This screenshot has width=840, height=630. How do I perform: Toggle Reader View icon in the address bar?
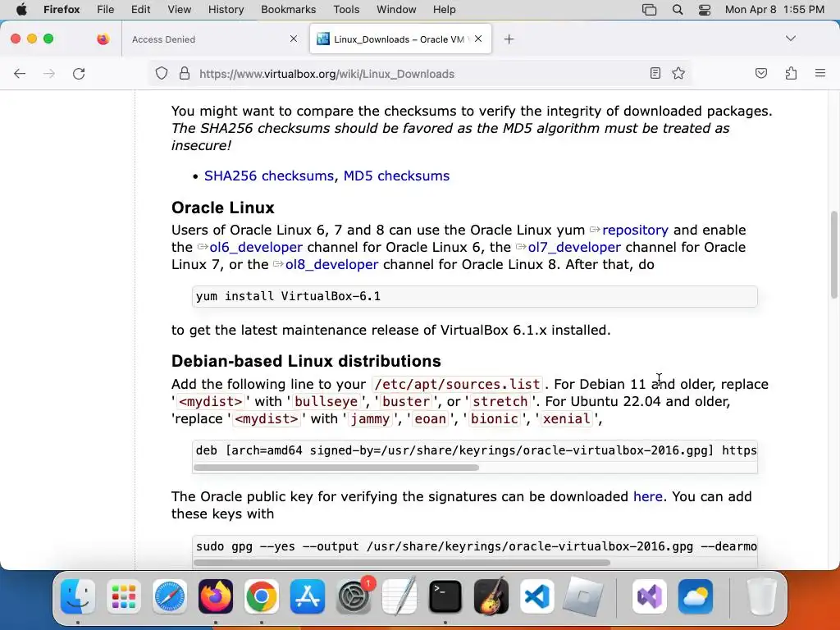pos(655,73)
